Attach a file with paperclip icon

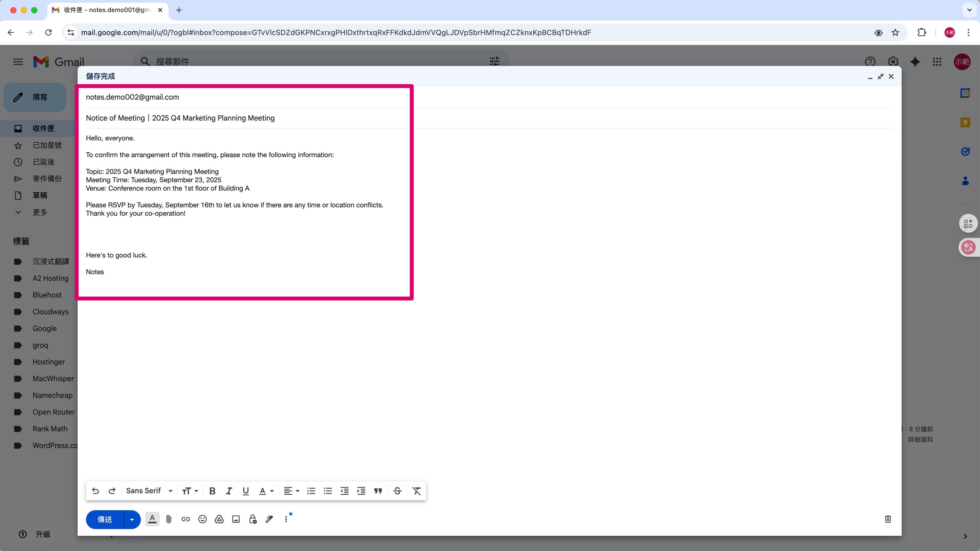(169, 519)
